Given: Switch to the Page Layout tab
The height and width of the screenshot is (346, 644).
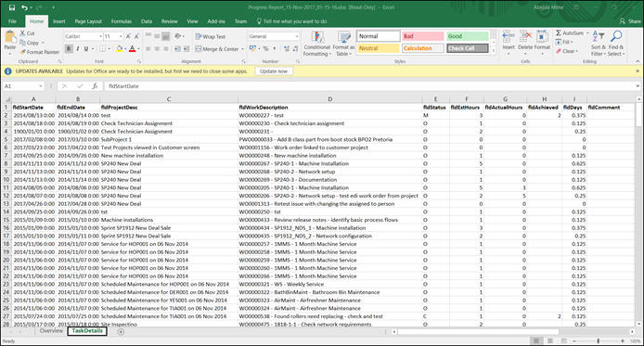Looking at the screenshot, I should [x=88, y=21].
